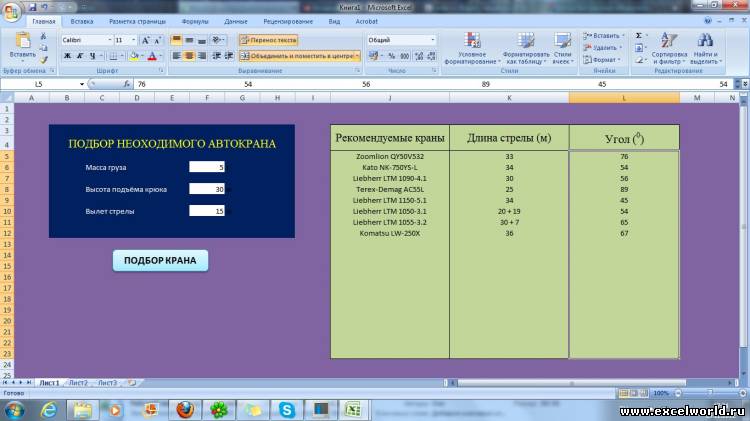750x421 pixels.
Task: Open Сортировка и фильтр menu
Action: click(669, 48)
